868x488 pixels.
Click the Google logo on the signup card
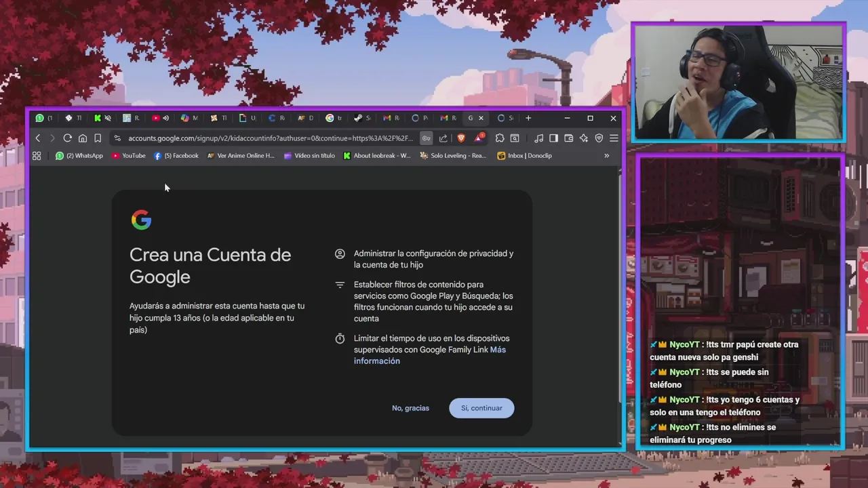coord(141,220)
